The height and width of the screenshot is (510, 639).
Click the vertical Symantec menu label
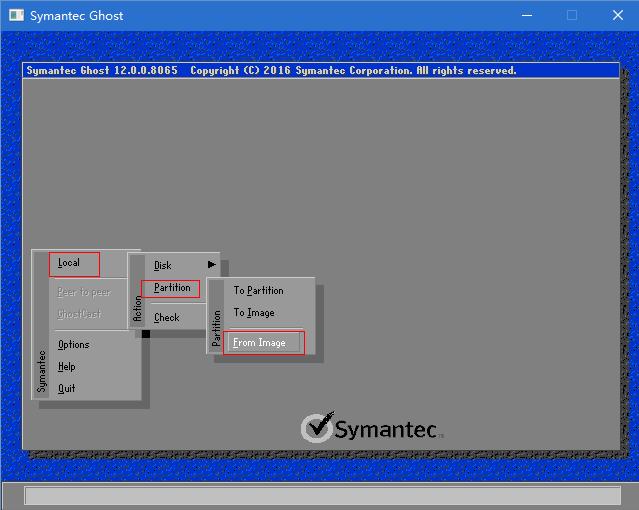[x=41, y=371]
